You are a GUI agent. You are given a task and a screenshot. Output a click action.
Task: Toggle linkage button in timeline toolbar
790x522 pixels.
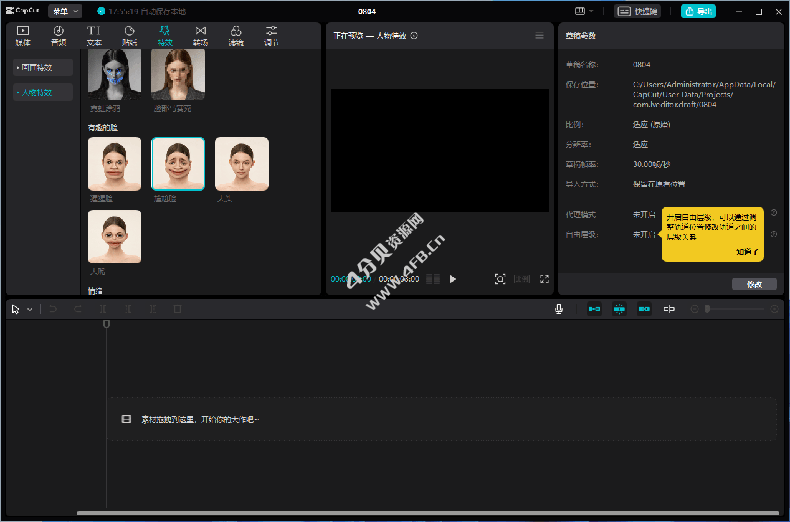(644, 309)
